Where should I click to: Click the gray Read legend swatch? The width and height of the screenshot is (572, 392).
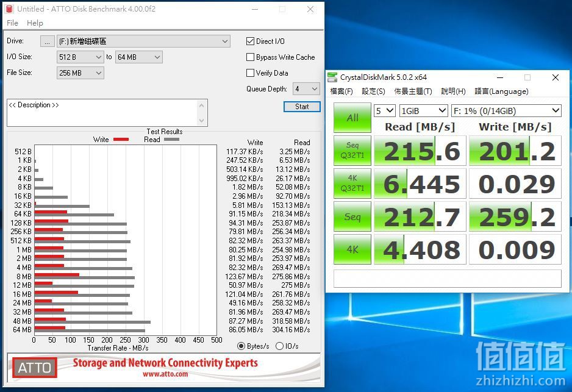tap(171, 139)
